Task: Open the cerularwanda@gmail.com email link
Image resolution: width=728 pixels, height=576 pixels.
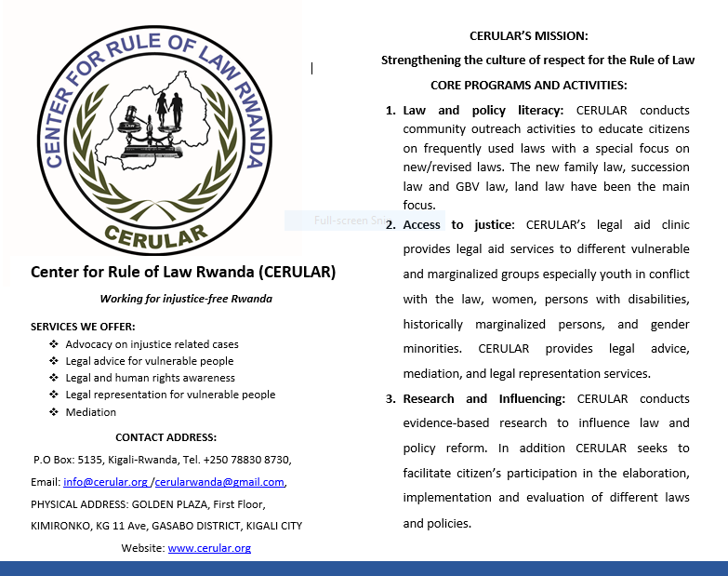Action: coord(219,482)
